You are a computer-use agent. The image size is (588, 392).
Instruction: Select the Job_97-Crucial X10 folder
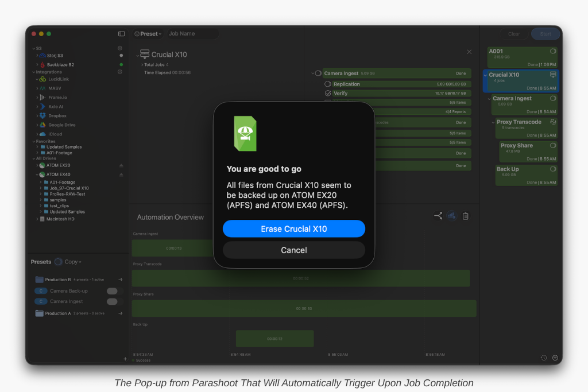(69, 188)
